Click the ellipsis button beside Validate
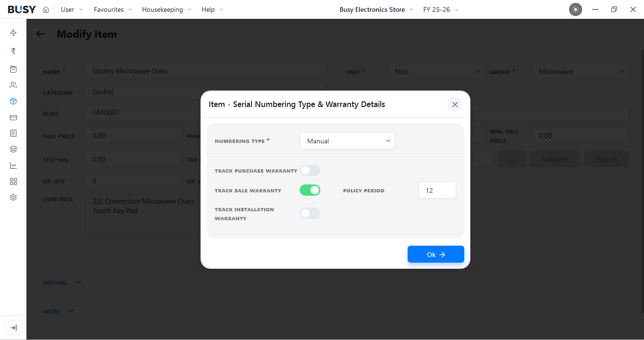Viewport: 644px width, 340px height. [512, 159]
